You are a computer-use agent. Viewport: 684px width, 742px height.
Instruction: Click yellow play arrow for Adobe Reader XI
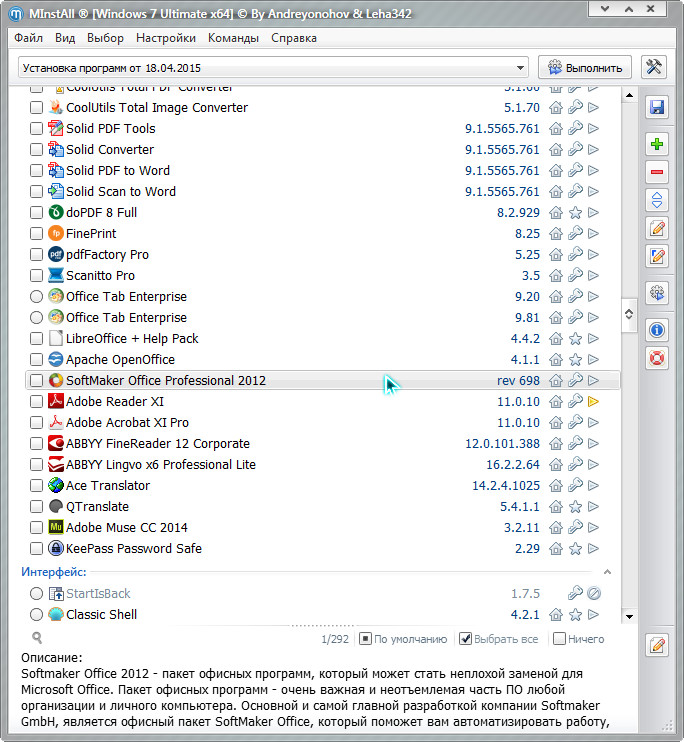pos(593,402)
